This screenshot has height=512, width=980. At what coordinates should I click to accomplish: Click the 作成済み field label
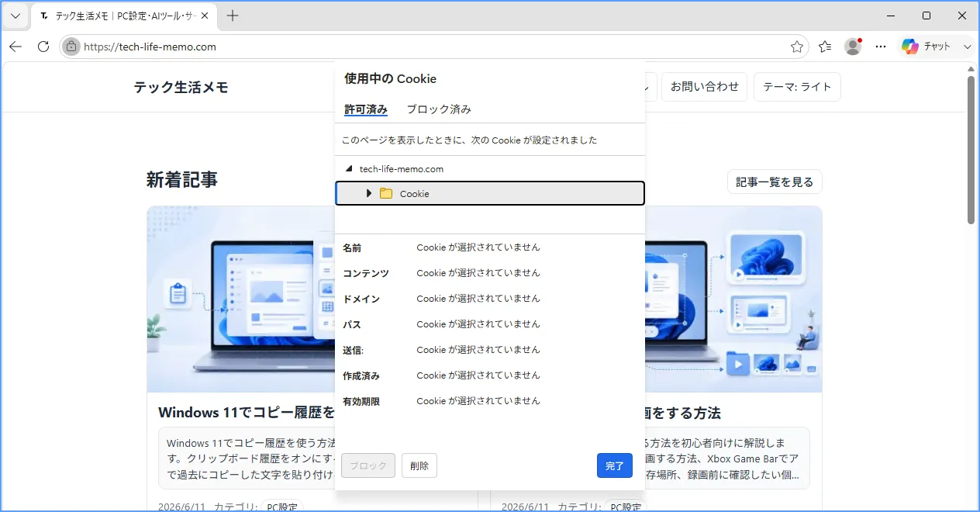pos(361,375)
